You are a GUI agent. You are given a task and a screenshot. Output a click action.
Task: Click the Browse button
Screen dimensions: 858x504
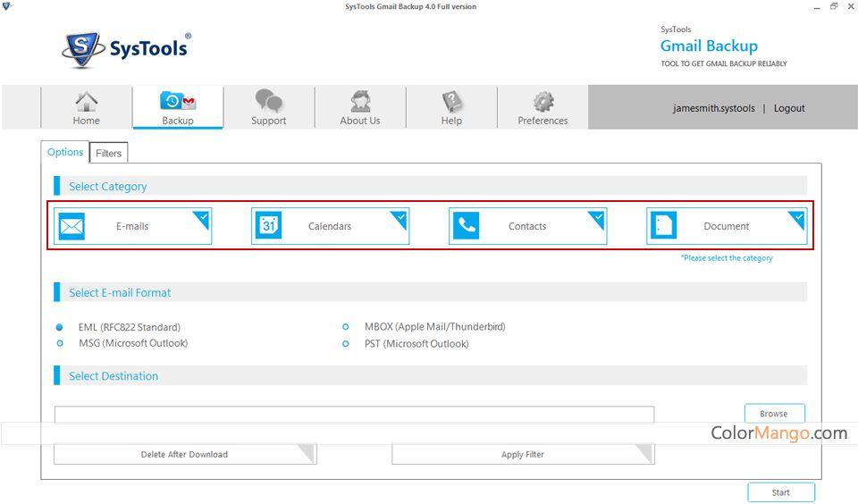[x=774, y=414]
